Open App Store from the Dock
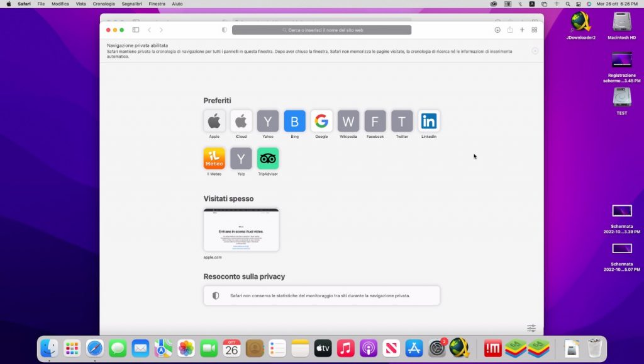The image size is (644, 364). tap(414, 348)
